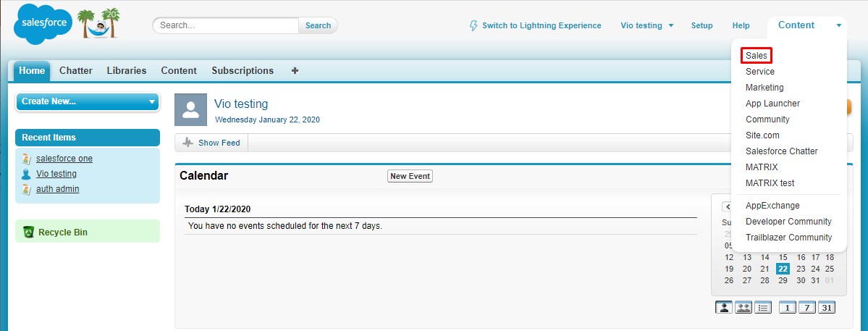Switch calendar to single user view
Image resolution: width=868 pixels, height=331 pixels.
(723, 308)
